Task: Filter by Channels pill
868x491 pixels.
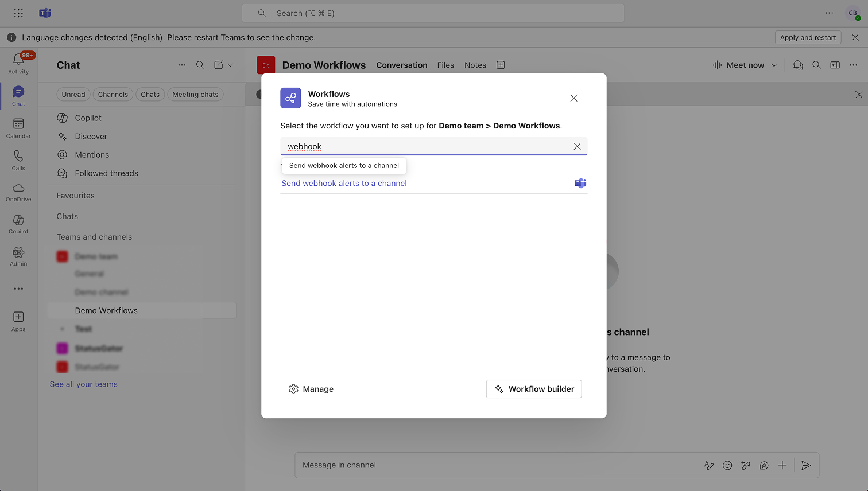Action: (x=113, y=95)
